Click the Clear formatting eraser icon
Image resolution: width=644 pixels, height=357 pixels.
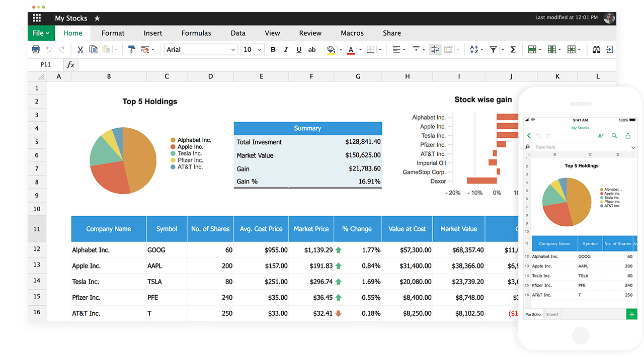145,49
